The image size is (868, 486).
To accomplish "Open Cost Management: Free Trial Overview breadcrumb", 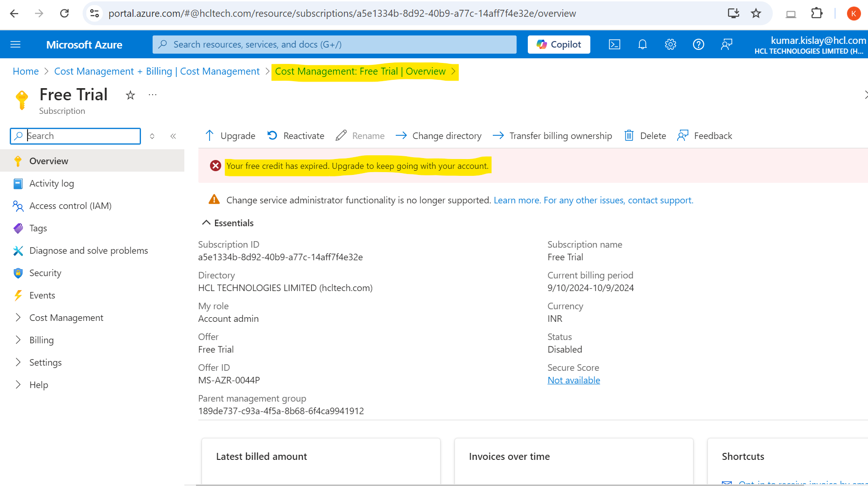I will point(360,71).
